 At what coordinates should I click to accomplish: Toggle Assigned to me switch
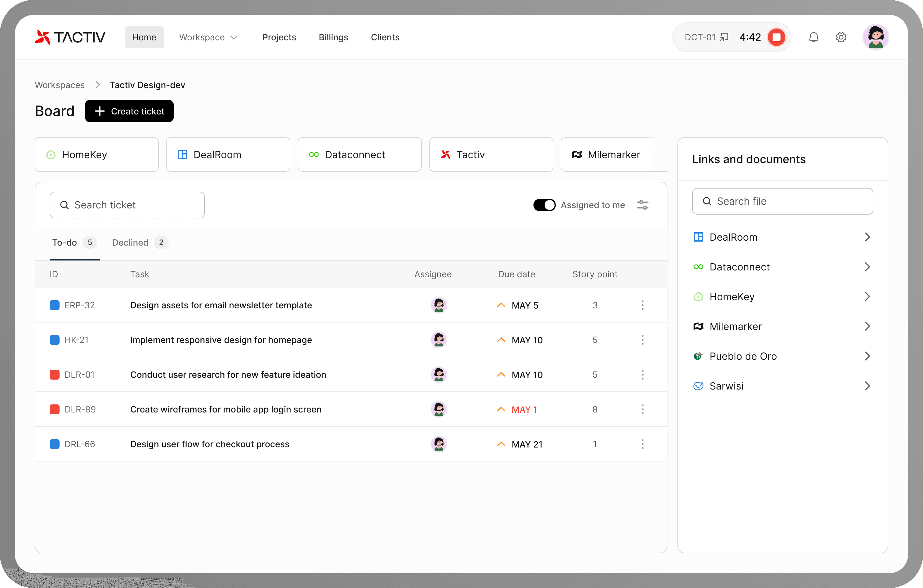click(x=544, y=205)
